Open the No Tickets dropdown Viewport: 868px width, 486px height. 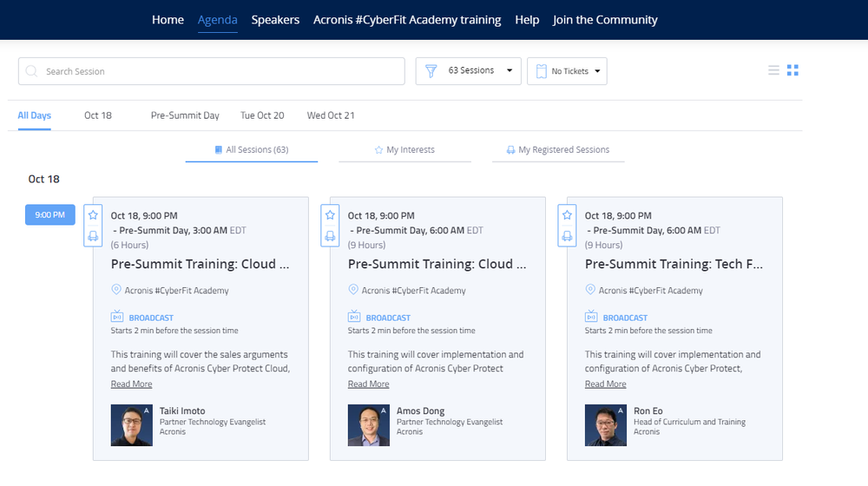click(x=567, y=71)
